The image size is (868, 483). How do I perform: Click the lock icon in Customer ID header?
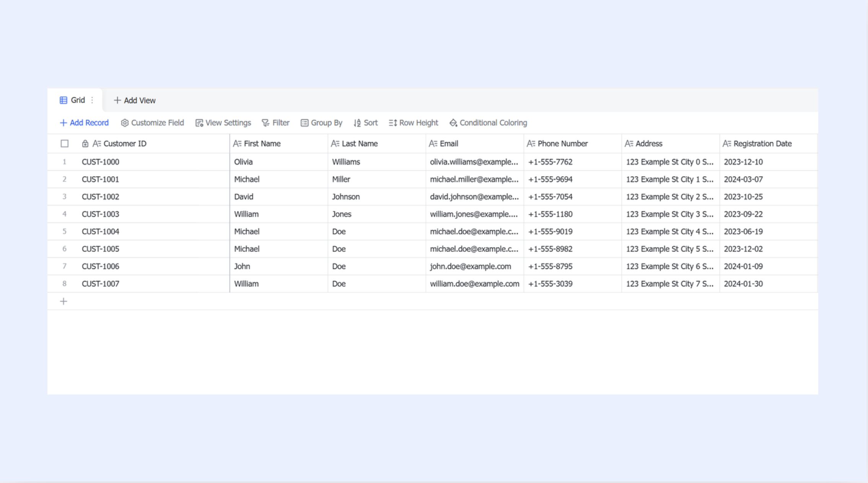[x=85, y=144]
